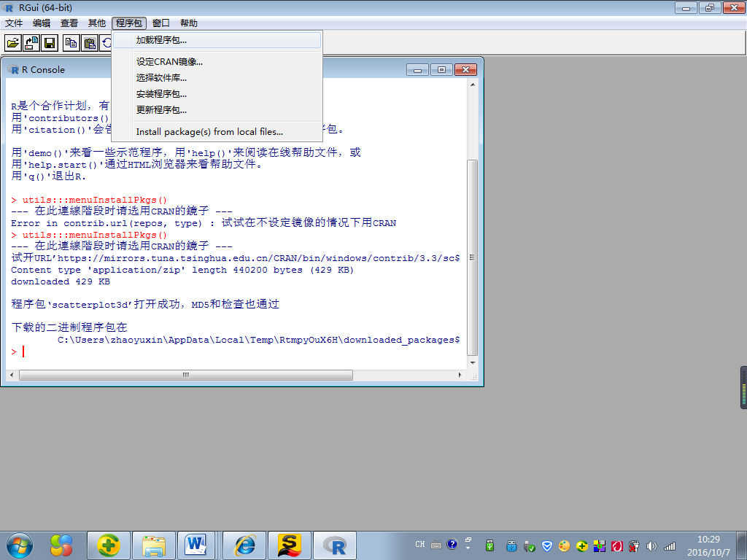
Task: Switch to the R taskbar button
Action: (x=334, y=545)
